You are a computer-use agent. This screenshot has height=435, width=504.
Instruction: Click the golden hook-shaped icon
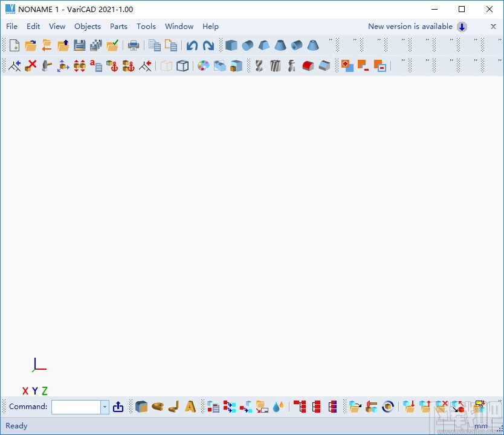pos(174,407)
